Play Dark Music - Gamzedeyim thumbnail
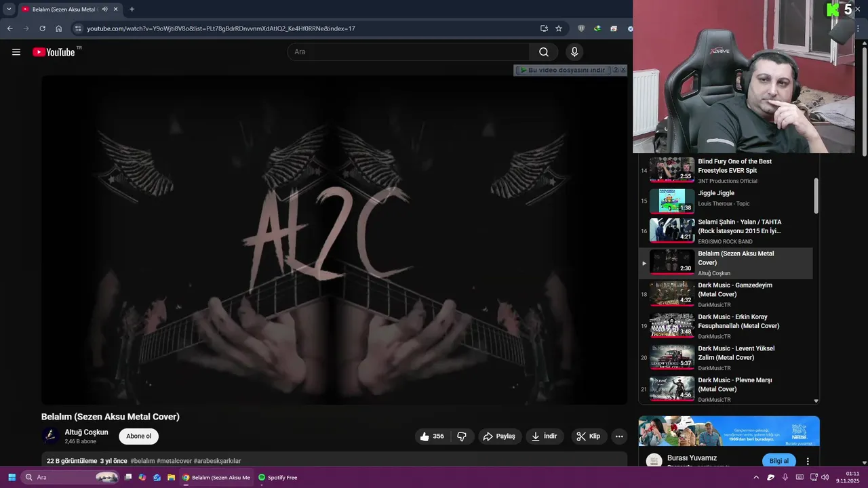 click(672, 294)
